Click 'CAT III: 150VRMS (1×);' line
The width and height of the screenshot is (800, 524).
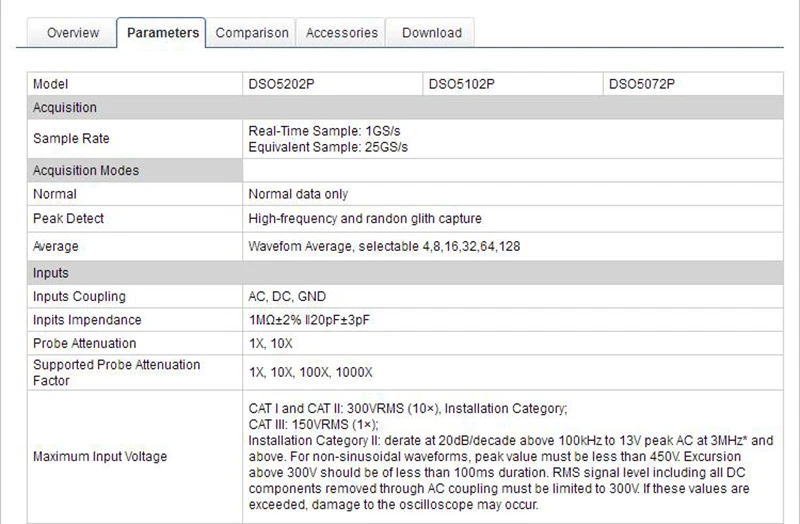(x=313, y=425)
